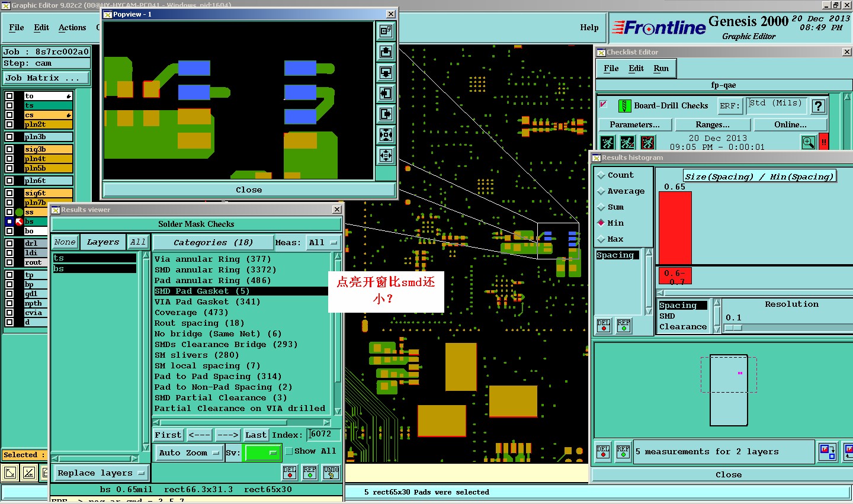Screen dimensions: 853x504
Task: Click the red double-exclamation alert icon
Action: (x=823, y=142)
